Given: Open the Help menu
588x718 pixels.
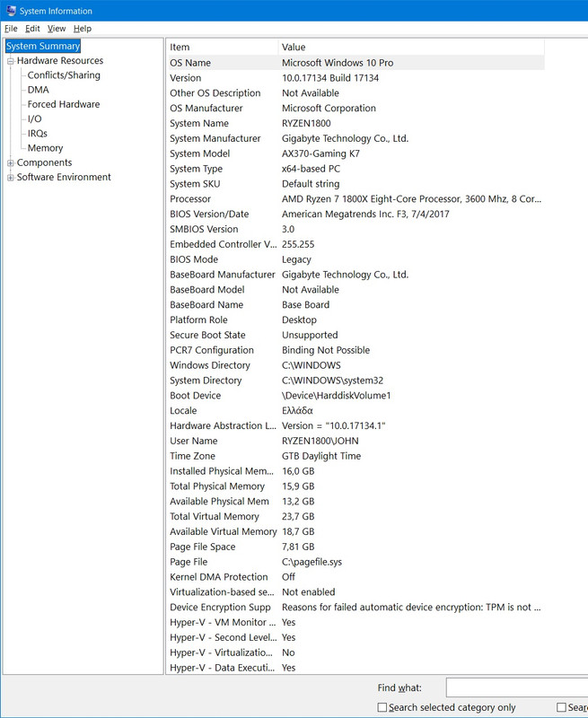Looking at the screenshot, I should [83, 29].
